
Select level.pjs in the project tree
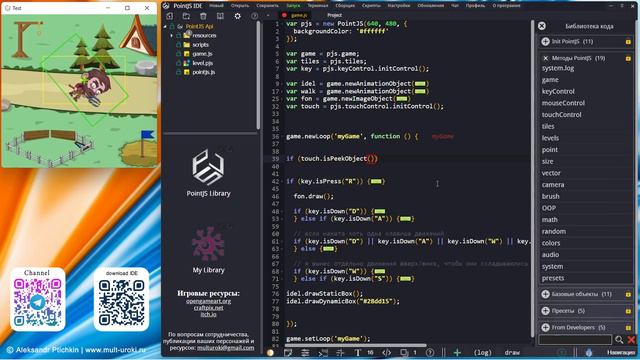(203, 63)
